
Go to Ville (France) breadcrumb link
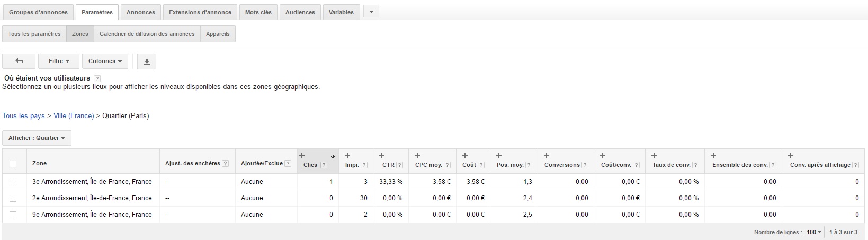click(x=74, y=116)
